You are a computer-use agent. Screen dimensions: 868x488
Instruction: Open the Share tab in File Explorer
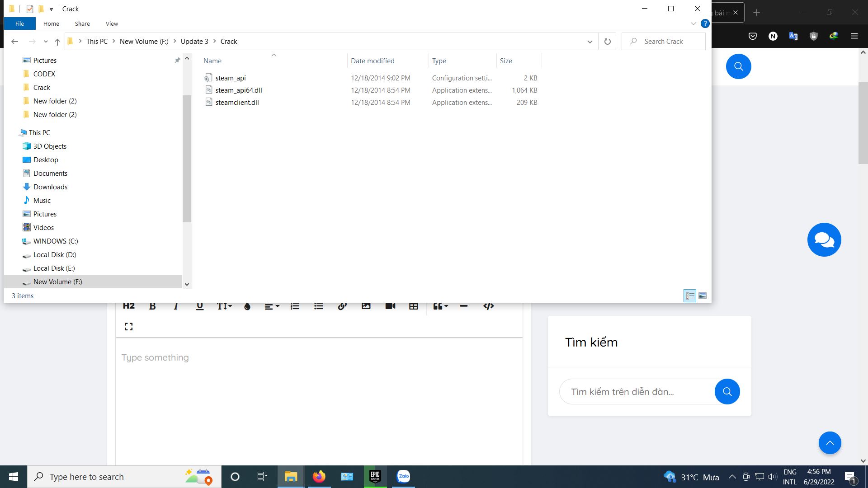pyautogui.click(x=82, y=23)
